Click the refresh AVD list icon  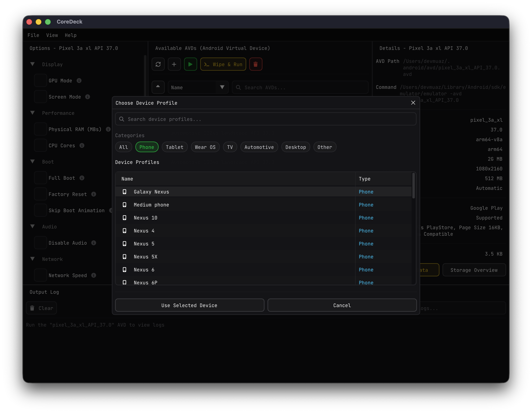[x=158, y=64]
